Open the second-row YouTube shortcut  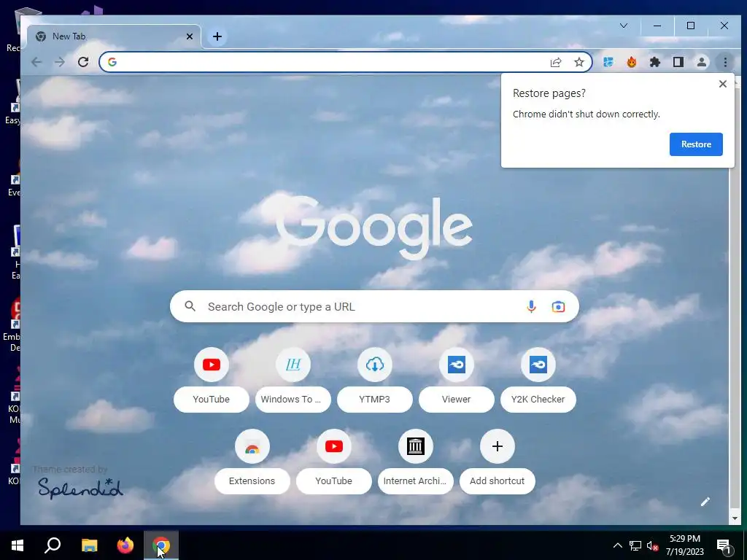click(333, 463)
